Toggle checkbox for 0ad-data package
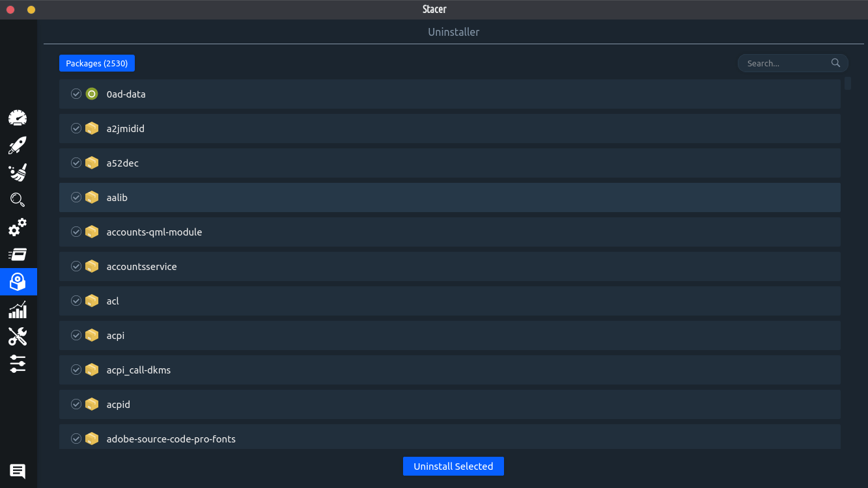 (x=76, y=94)
